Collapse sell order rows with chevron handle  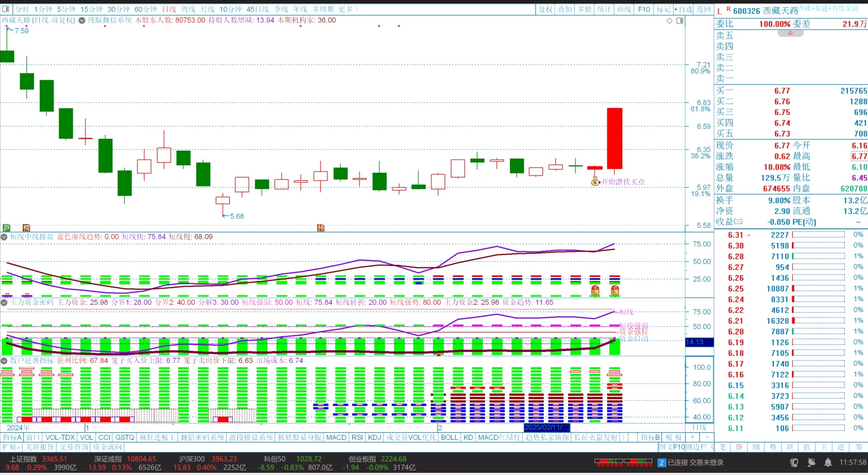pyautogui.click(x=790, y=33)
